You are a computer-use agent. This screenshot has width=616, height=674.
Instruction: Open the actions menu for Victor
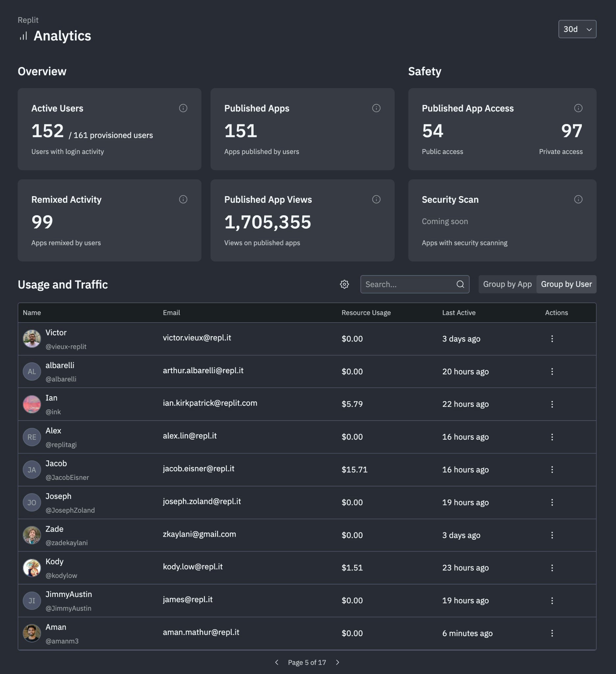point(552,339)
